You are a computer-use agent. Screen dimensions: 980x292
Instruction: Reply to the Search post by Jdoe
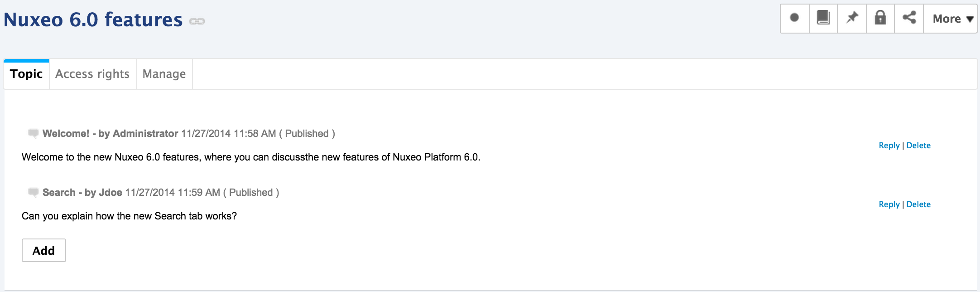pos(889,204)
